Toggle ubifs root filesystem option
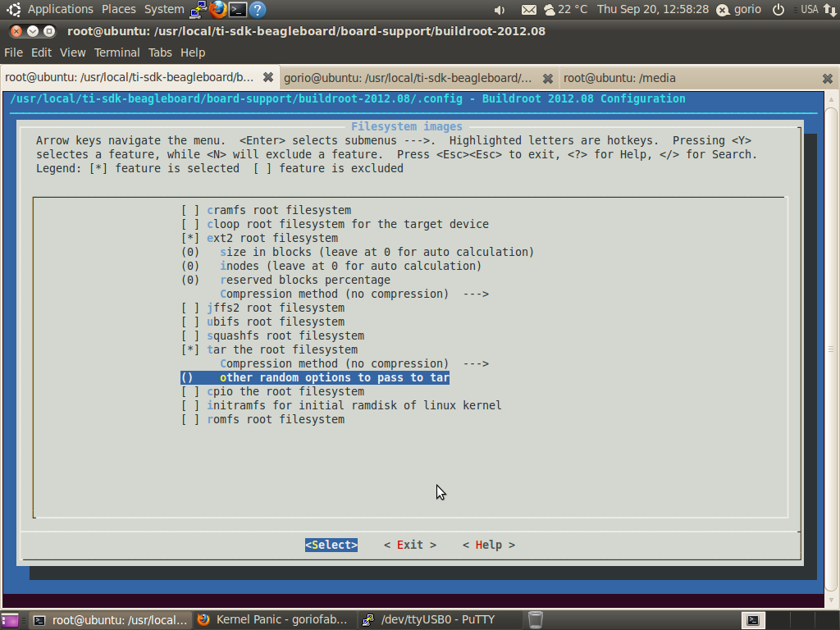Viewport: 840px width, 630px height. coord(263,322)
